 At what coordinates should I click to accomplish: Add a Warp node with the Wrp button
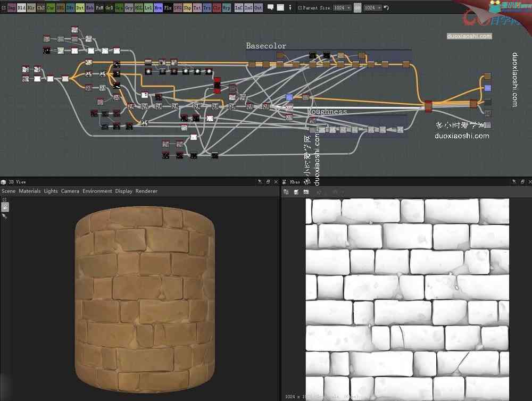pos(227,7)
